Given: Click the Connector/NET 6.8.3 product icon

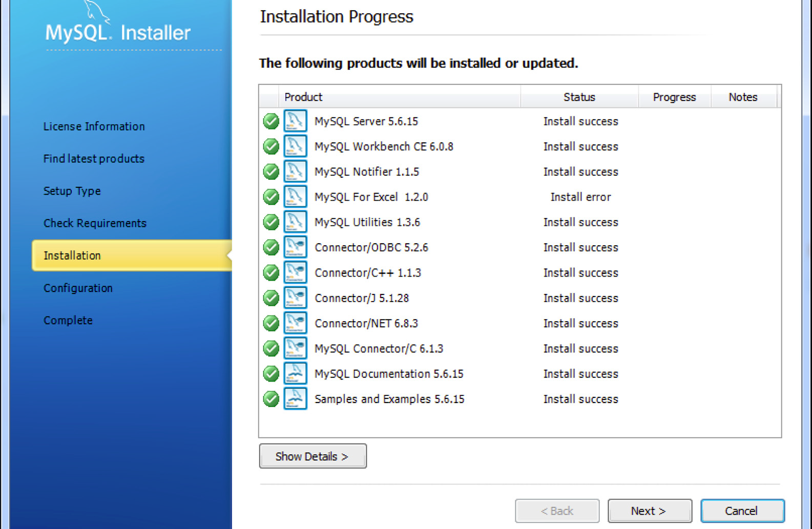Looking at the screenshot, I should point(295,323).
